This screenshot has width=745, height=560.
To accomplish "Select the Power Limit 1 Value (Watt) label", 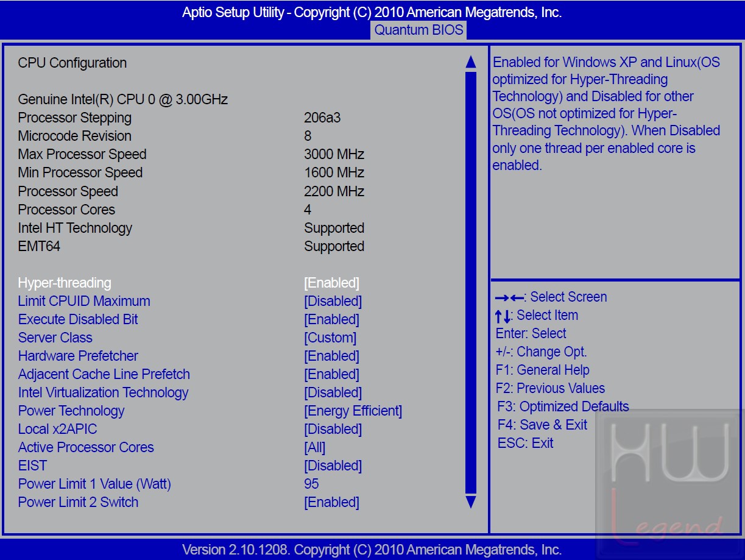I will coord(94,484).
